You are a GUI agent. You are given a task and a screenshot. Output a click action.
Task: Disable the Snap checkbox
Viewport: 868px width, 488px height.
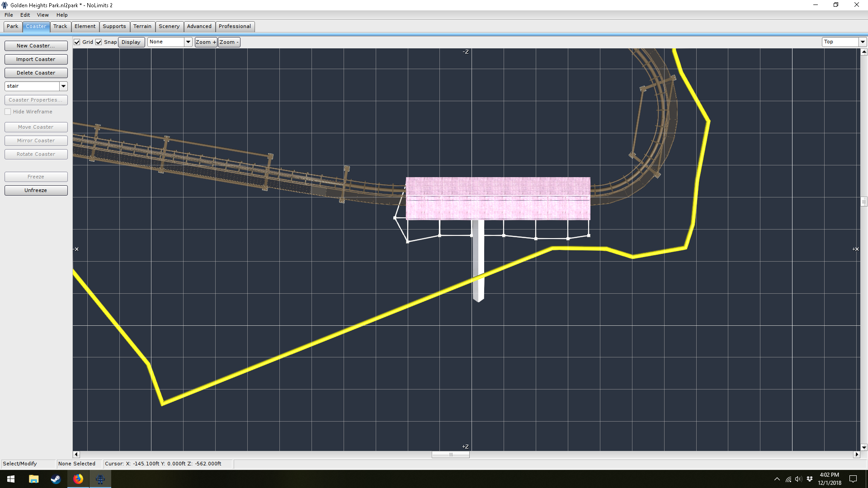coord(99,42)
